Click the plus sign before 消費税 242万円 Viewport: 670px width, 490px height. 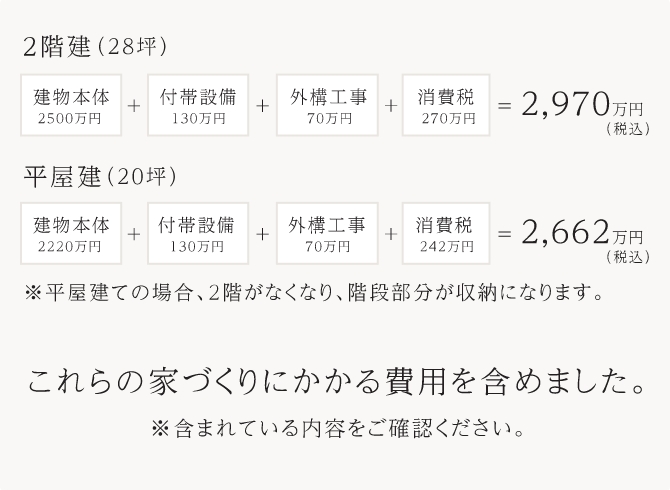[391, 234]
